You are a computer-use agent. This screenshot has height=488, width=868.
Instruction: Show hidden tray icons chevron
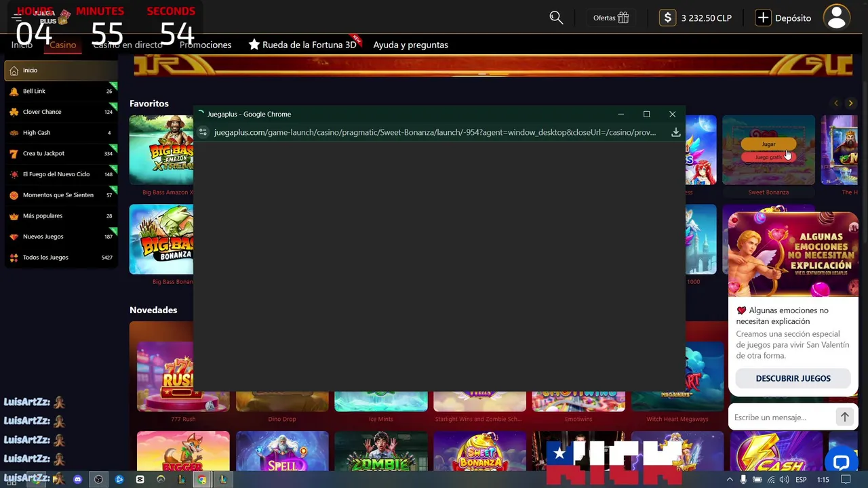(730, 479)
